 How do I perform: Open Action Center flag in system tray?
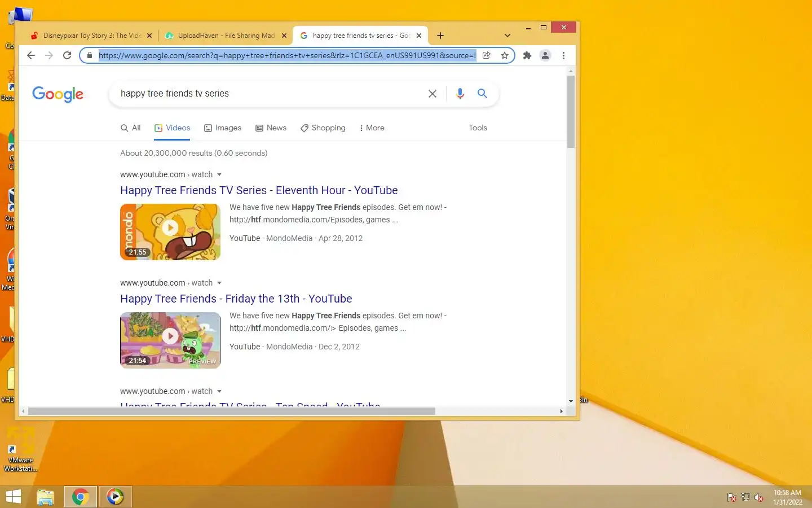click(731, 497)
